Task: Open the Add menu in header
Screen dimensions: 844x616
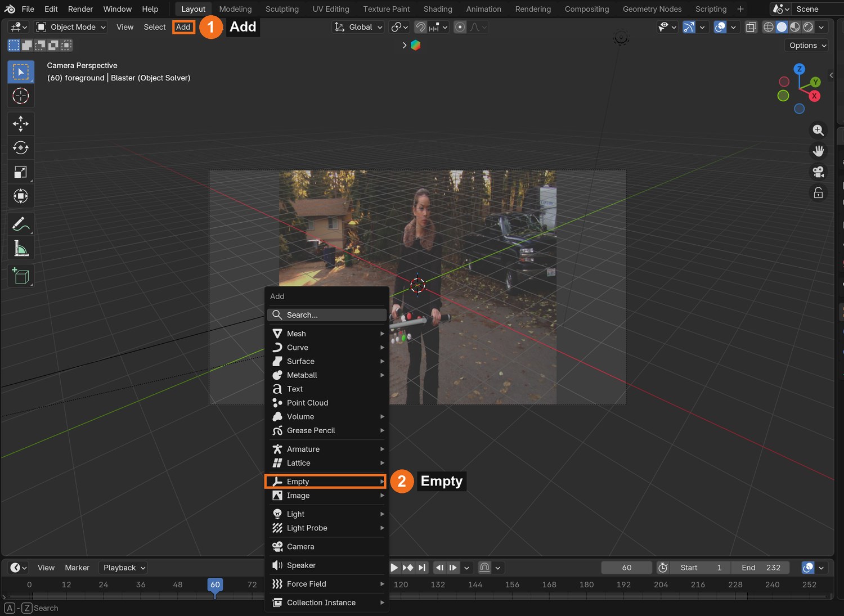Action: 183,27
